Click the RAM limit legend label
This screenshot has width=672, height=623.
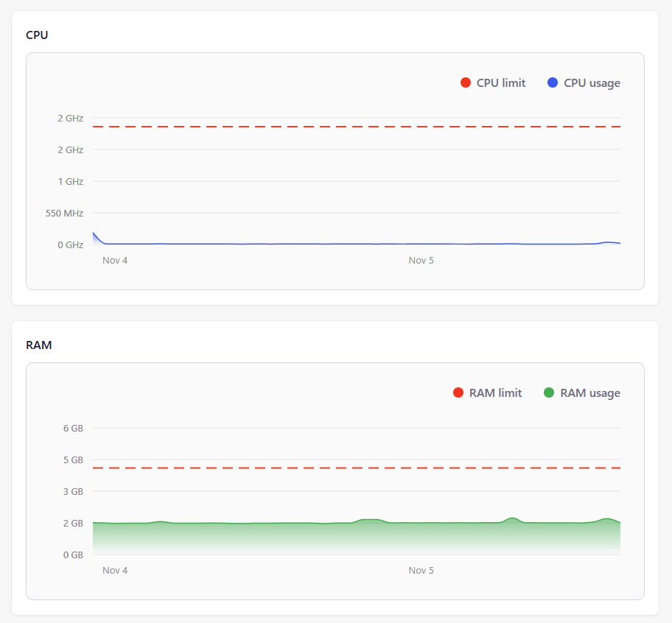pos(495,393)
